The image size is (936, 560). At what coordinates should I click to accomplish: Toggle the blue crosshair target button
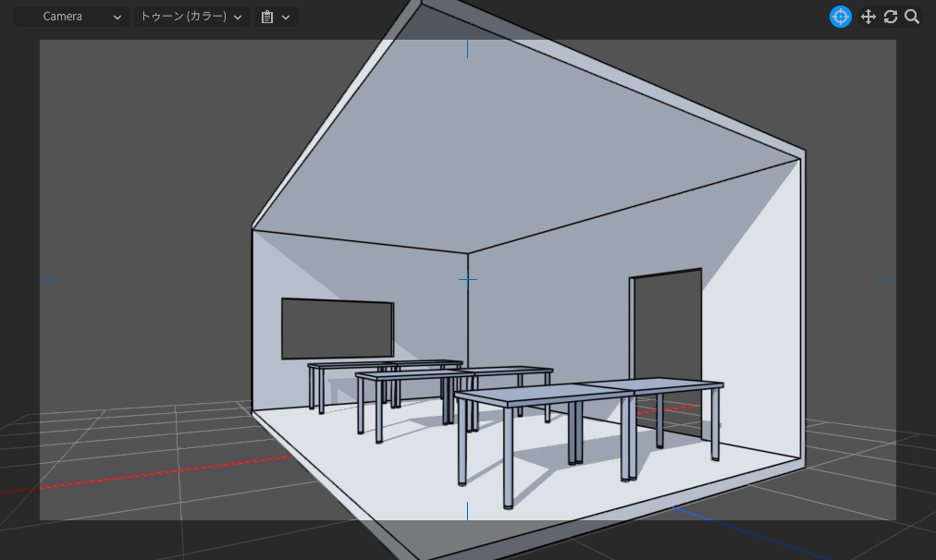coord(840,17)
